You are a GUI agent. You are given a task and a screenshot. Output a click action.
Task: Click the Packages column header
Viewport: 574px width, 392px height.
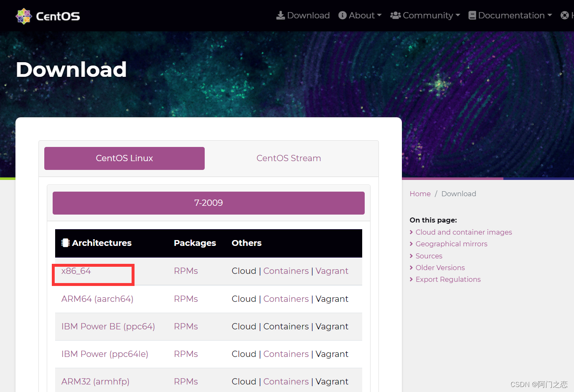195,243
